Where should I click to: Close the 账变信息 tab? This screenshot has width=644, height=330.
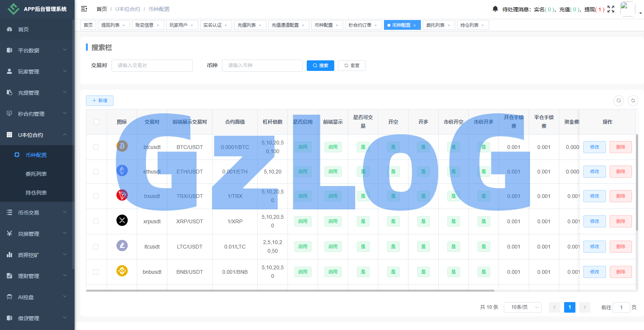158,25
